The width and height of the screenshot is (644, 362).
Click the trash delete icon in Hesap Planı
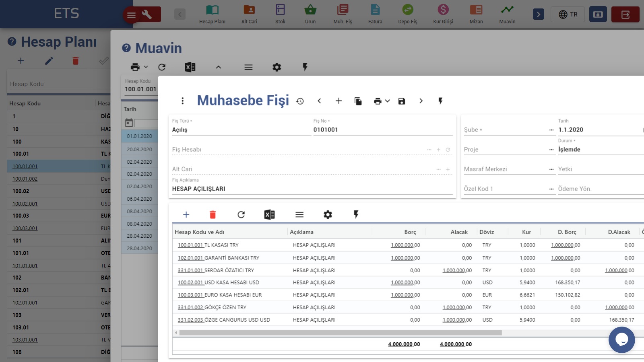(x=75, y=61)
